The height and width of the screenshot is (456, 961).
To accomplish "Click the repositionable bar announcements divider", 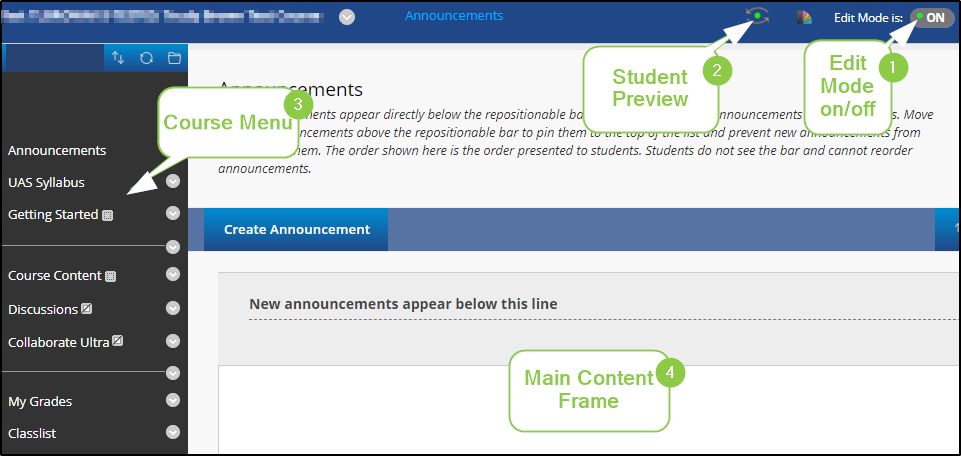I will coord(588,309).
